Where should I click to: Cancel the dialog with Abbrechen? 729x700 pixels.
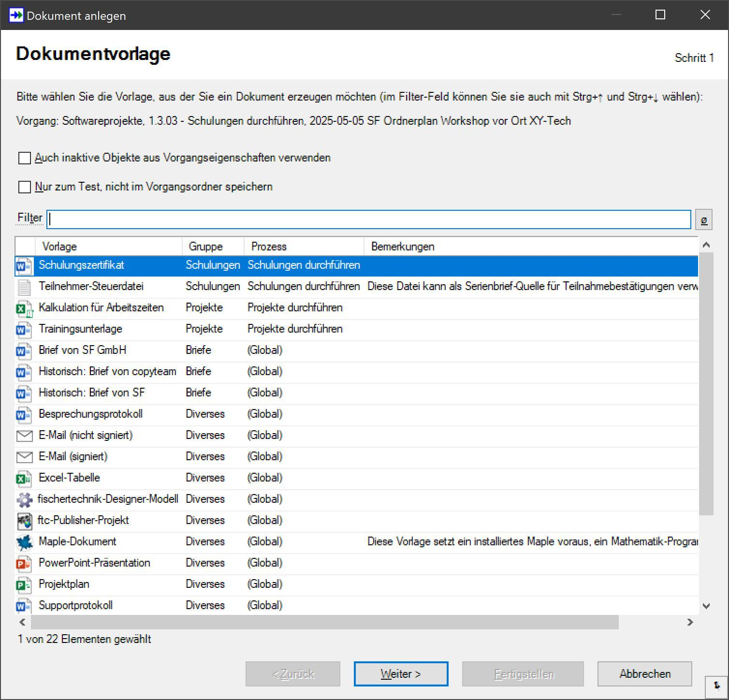click(644, 674)
